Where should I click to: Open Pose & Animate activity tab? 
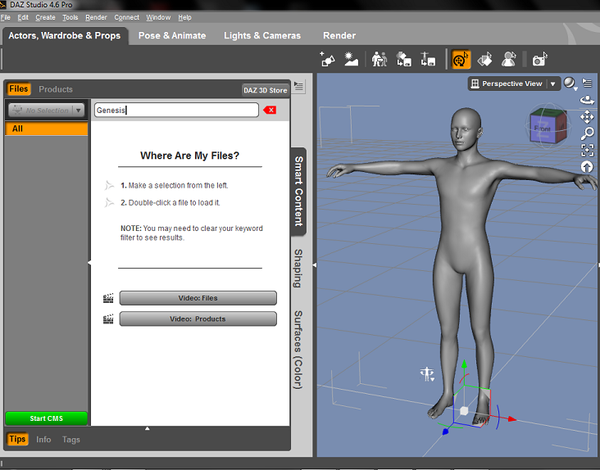click(172, 36)
